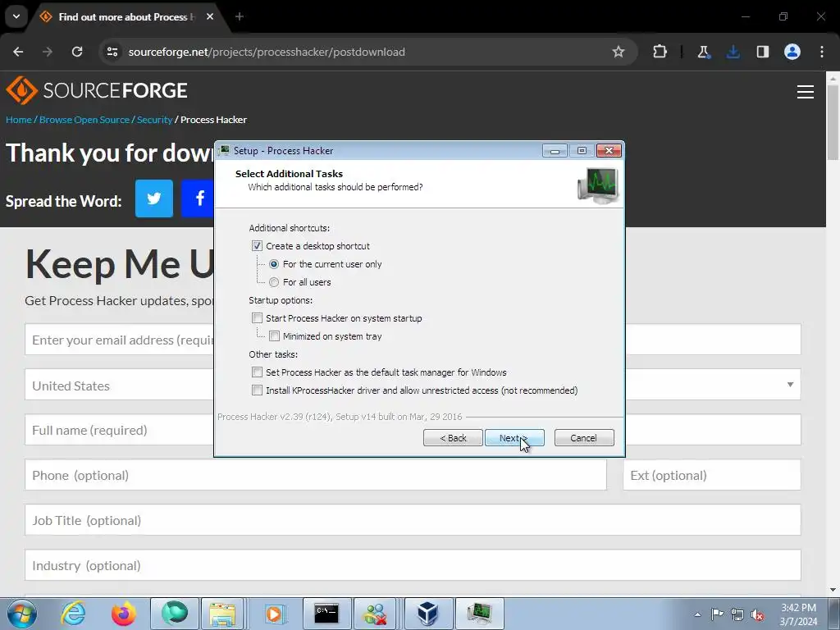This screenshot has height=630, width=840.
Task: Toggle the Chrome side panel
Action: tap(763, 52)
